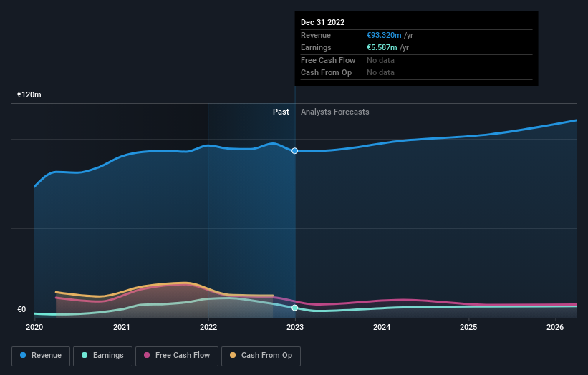The height and width of the screenshot is (375, 588).
Task: Click the Earnings row label in tooltip
Action: pyautogui.click(x=316, y=47)
